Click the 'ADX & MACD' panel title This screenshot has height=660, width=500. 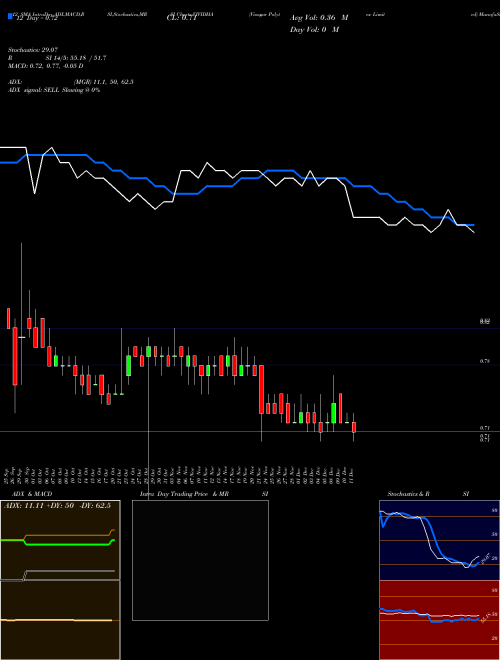[x=32, y=494]
